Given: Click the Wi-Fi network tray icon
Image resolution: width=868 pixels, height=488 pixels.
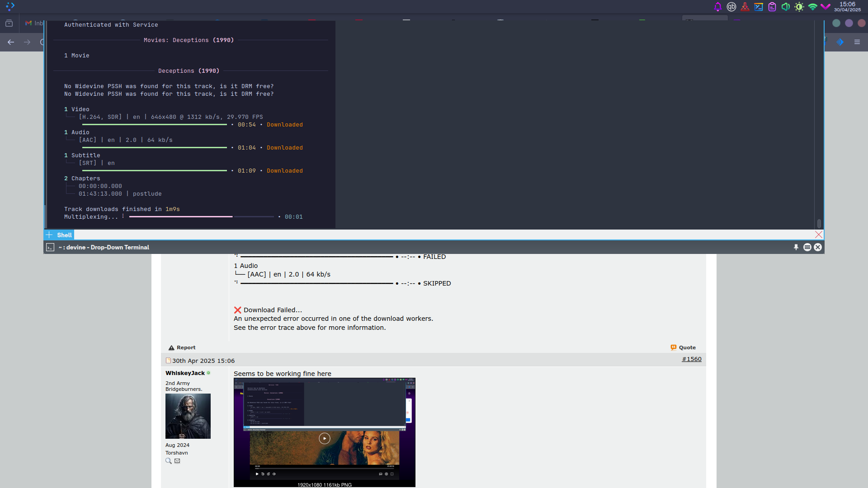Looking at the screenshot, I should pyautogui.click(x=813, y=7).
